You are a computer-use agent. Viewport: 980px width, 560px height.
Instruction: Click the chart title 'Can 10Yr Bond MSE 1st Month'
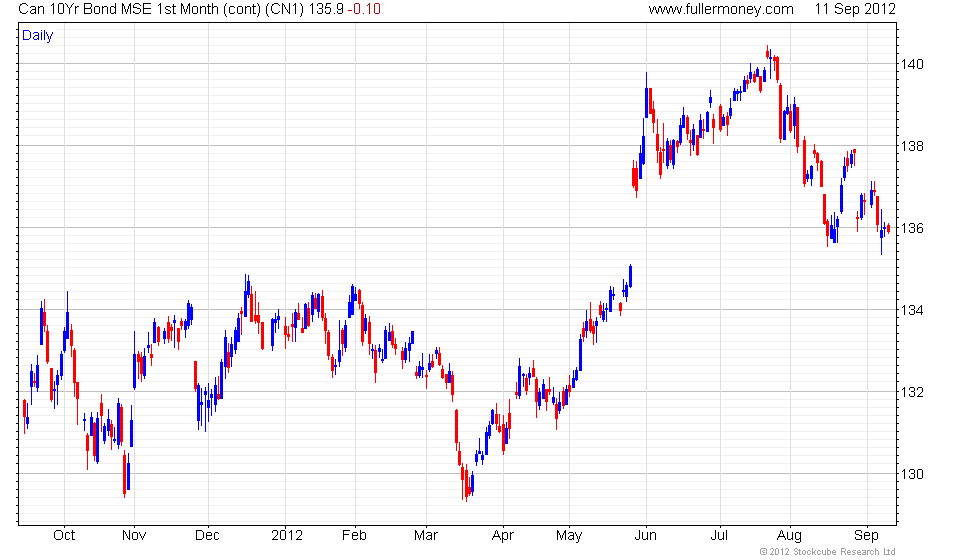[x=119, y=9]
